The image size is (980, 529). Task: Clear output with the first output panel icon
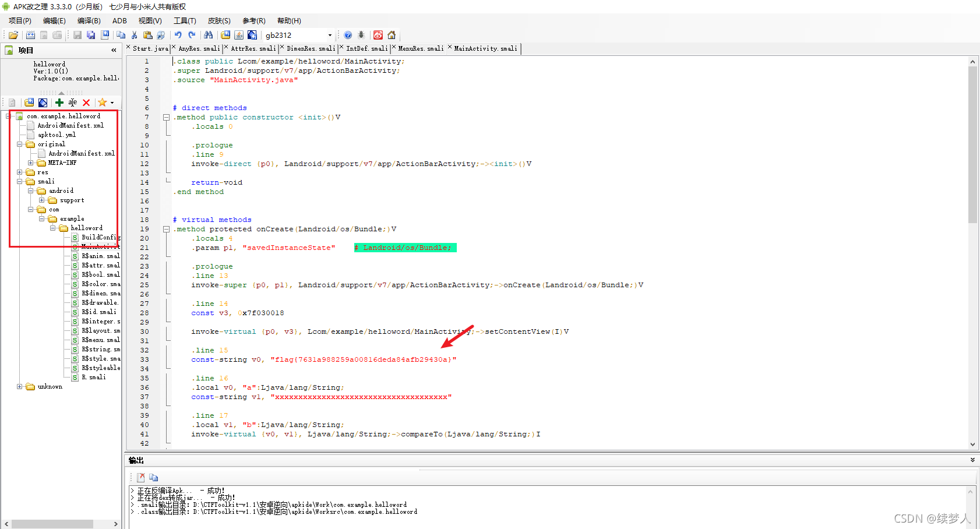click(x=140, y=477)
